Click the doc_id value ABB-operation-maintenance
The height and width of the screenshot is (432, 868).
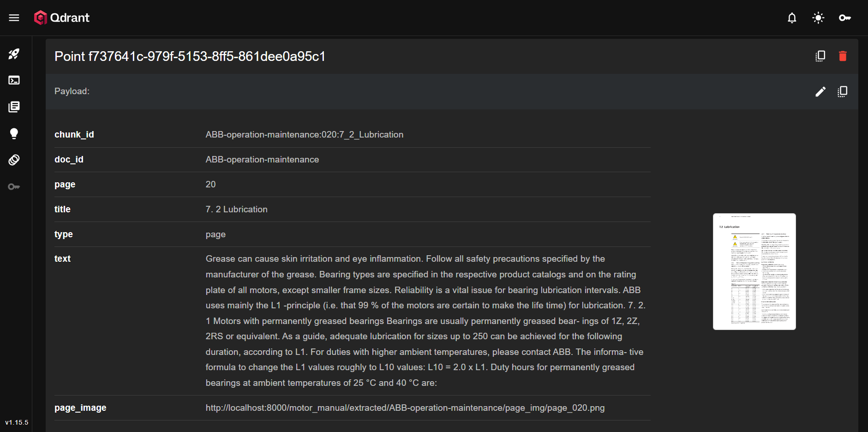(x=262, y=160)
